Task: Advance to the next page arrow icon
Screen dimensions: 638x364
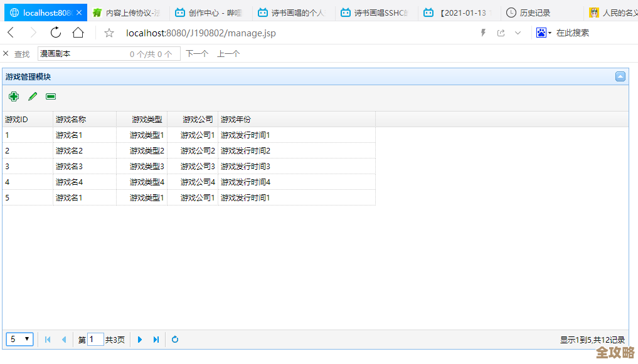Action: pos(139,339)
